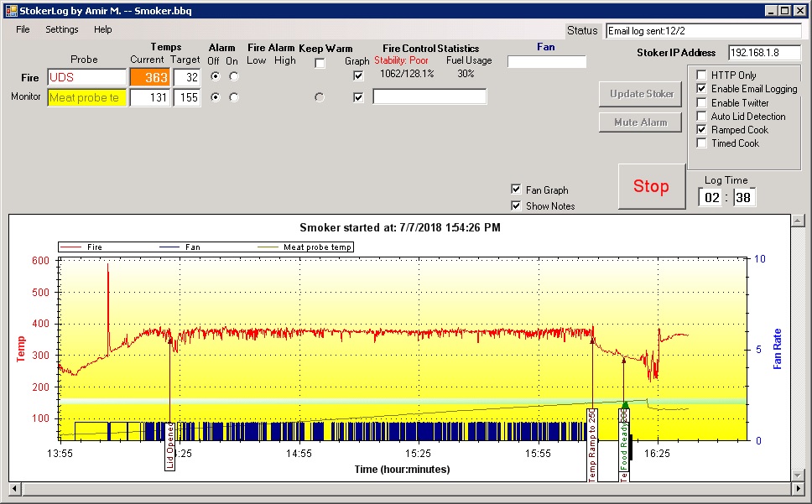Turn on Auto Lid Detection
812x504 pixels.
[702, 117]
